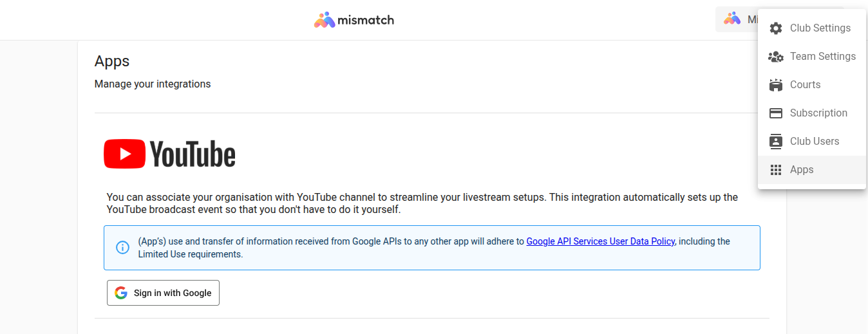This screenshot has height=334, width=868.
Task: Choose Club Users in the menu
Action: click(814, 142)
